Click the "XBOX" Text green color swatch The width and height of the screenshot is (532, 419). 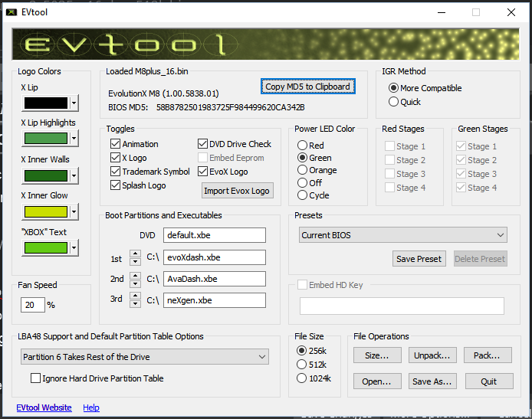45,248
